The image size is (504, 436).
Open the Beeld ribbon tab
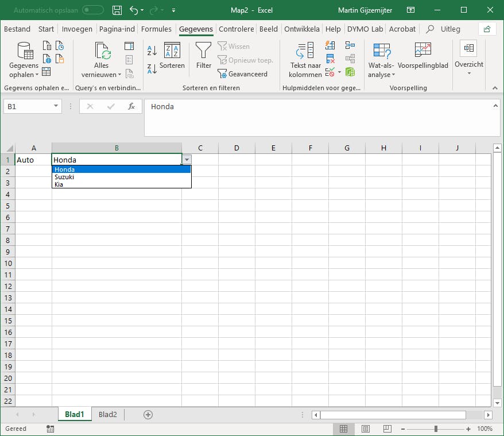pyautogui.click(x=269, y=29)
